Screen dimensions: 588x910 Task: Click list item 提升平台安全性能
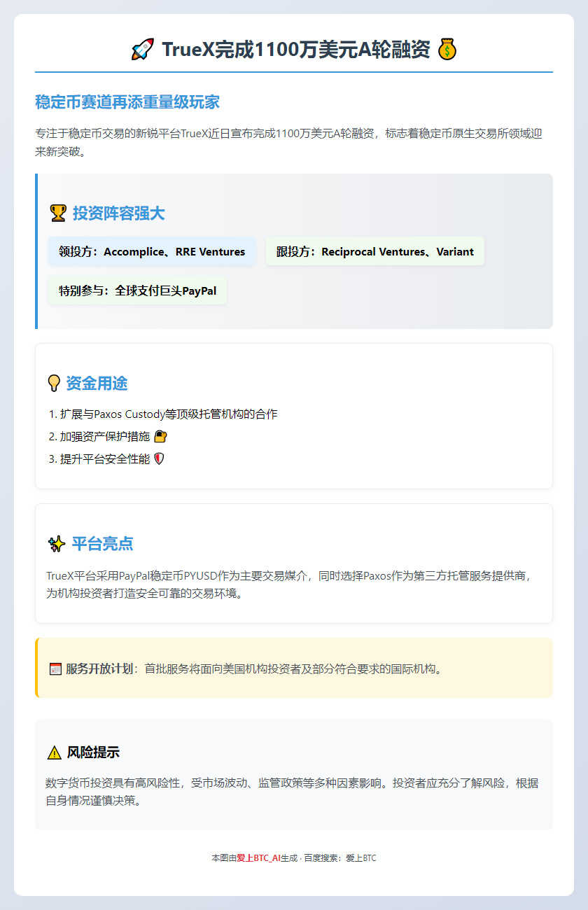105,459
